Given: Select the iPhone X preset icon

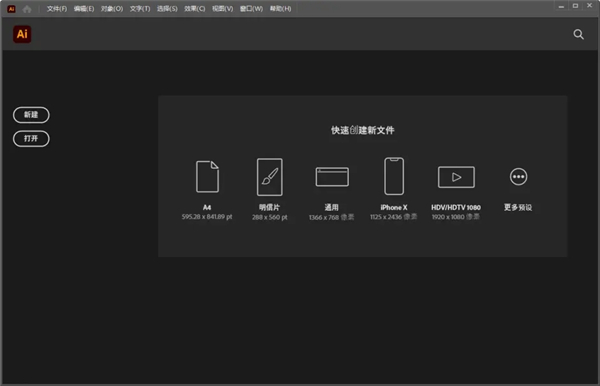Looking at the screenshot, I should pos(394,176).
